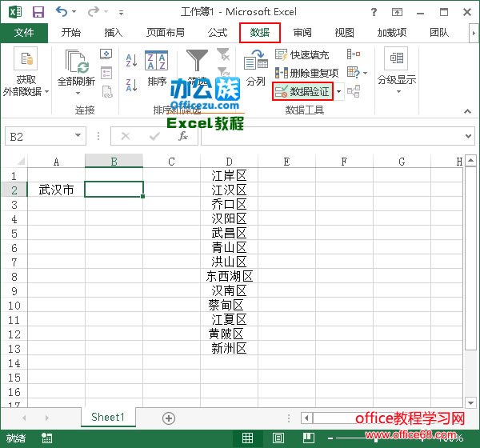Screen dimensions: 480x448
Task: Add a new sheet with plus button
Action: pos(169,418)
